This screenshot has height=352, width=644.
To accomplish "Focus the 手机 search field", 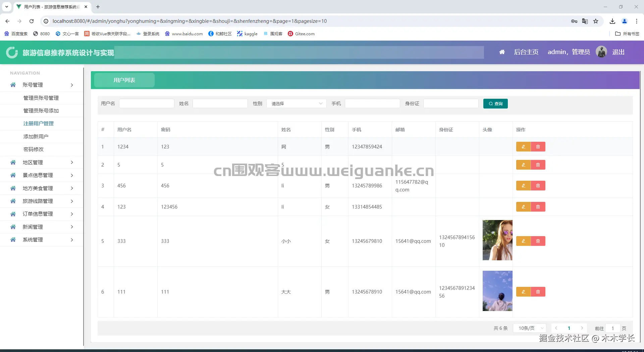I will click(x=372, y=103).
